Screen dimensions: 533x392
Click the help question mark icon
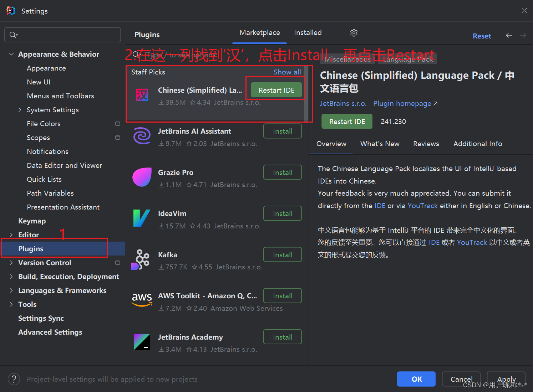tap(14, 379)
